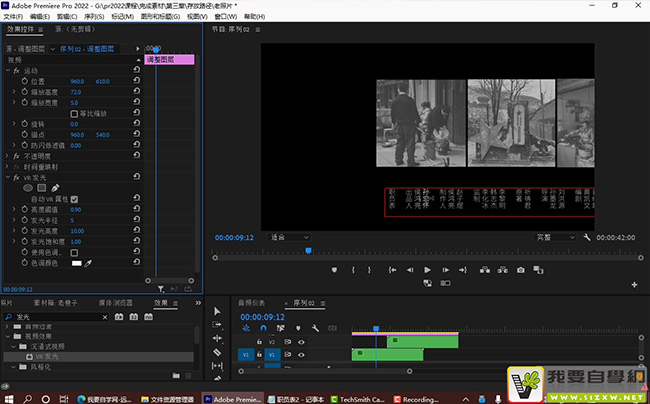Click Program monitor timecode 00:00:09:12
This screenshot has height=404, width=650.
234,238
